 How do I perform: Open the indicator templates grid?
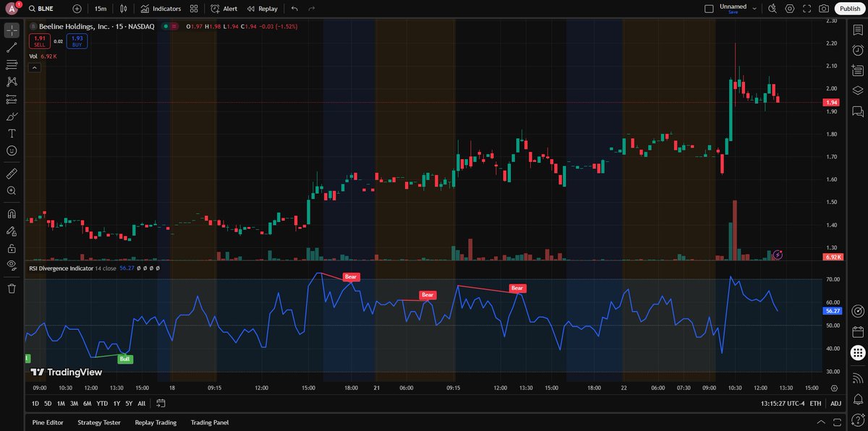pyautogui.click(x=194, y=9)
